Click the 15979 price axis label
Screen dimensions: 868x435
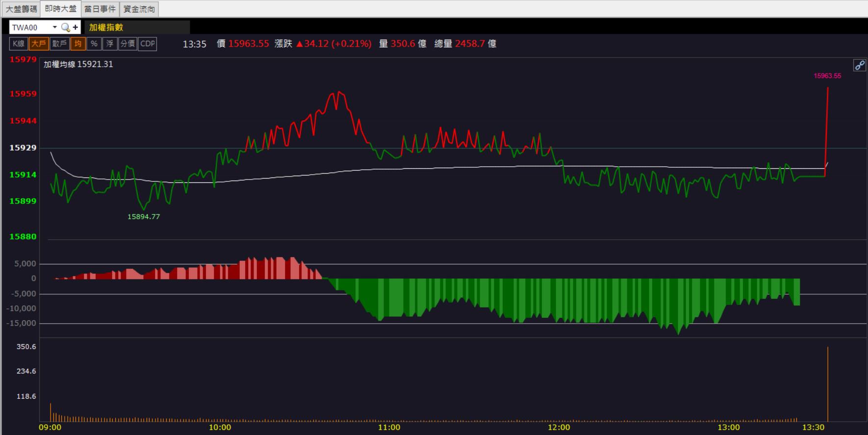(23, 59)
